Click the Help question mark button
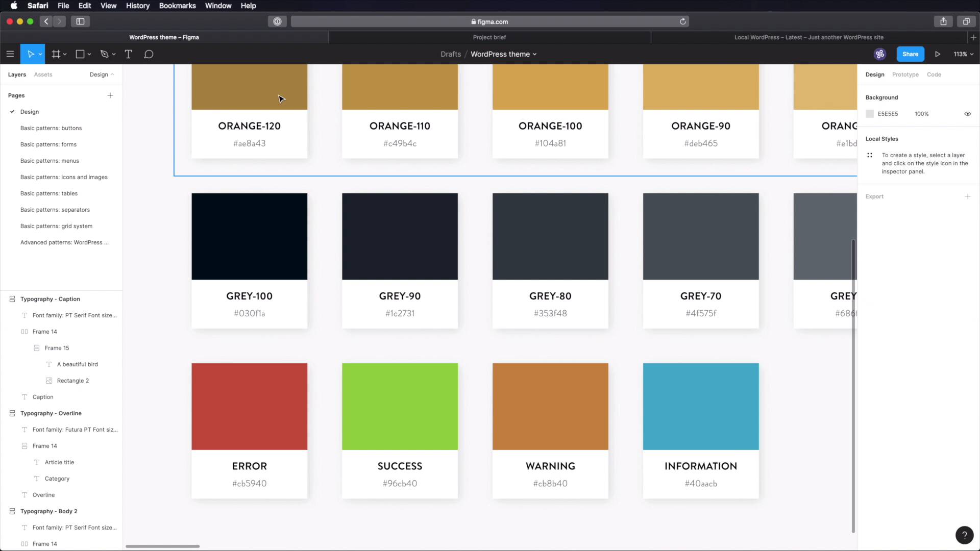Screen dimensions: 980x551 [x=964, y=535]
